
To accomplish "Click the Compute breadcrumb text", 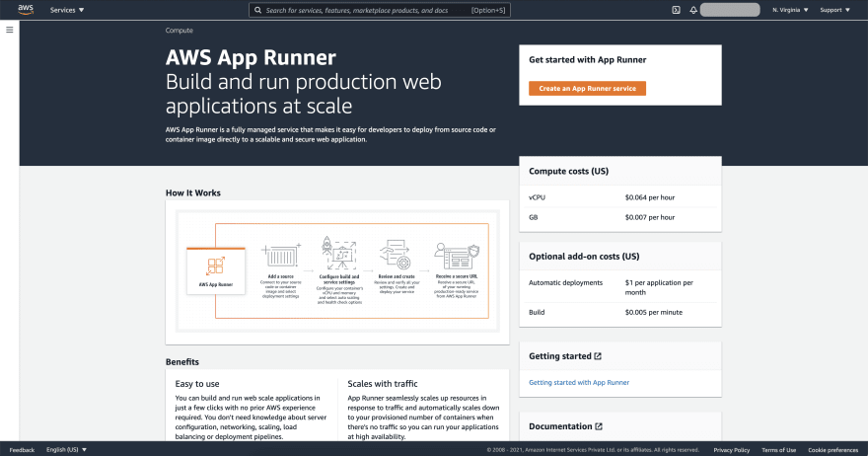I will coord(179,31).
